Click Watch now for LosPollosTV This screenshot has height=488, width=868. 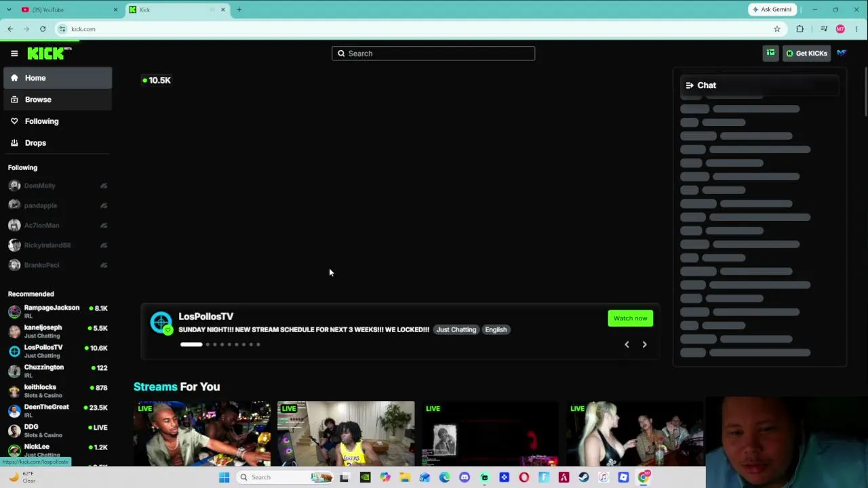tap(630, 319)
